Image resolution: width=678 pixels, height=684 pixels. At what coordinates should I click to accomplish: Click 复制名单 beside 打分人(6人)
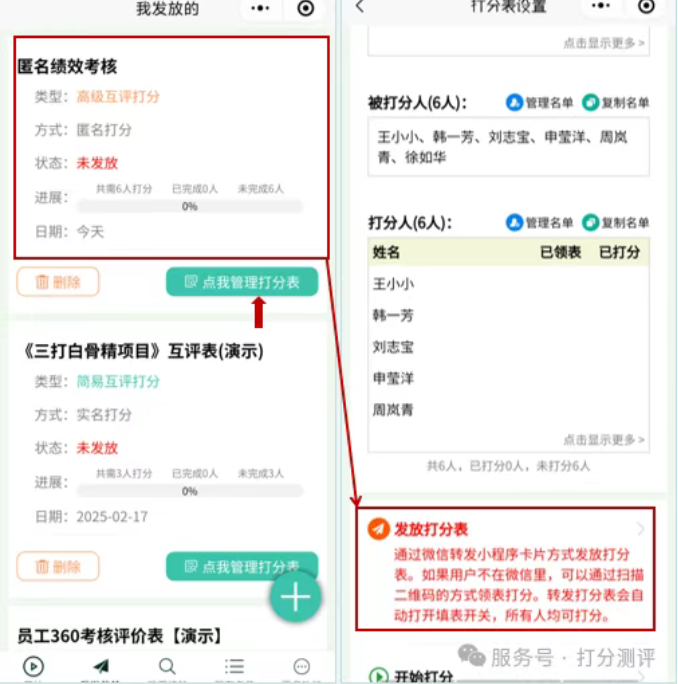point(616,222)
